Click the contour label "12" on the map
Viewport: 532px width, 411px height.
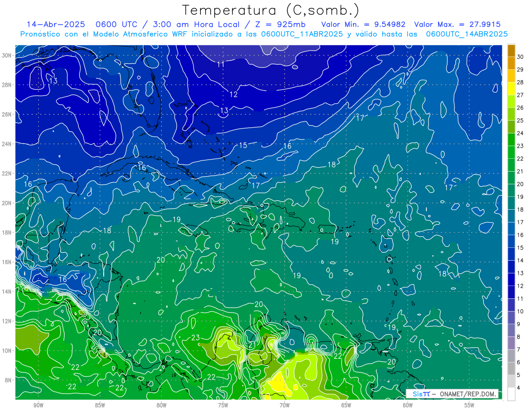(x=234, y=94)
